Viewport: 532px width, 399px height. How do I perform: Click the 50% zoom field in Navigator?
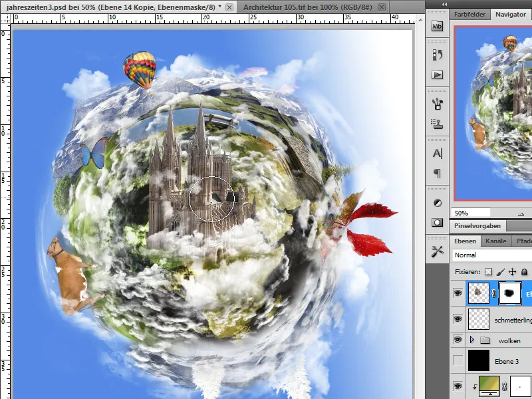pos(471,213)
